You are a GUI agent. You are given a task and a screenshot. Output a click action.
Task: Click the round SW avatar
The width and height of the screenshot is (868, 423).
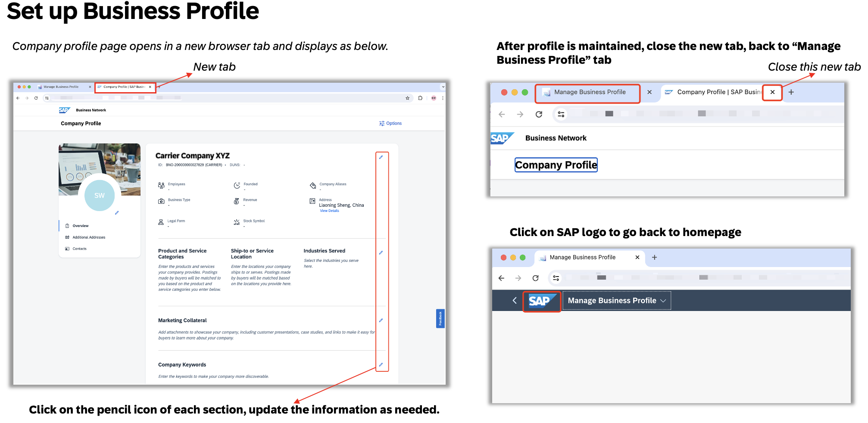pos(100,196)
